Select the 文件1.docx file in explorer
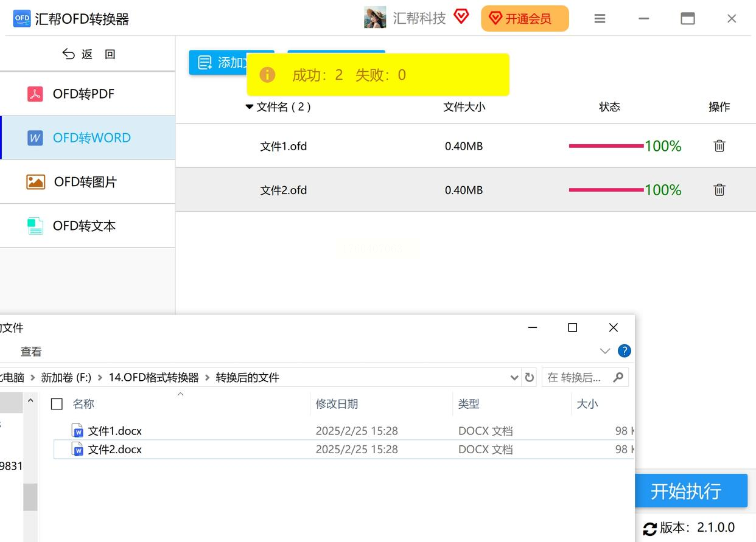Image resolution: width=756 pixels, height=542 pixels. point(115,431)
